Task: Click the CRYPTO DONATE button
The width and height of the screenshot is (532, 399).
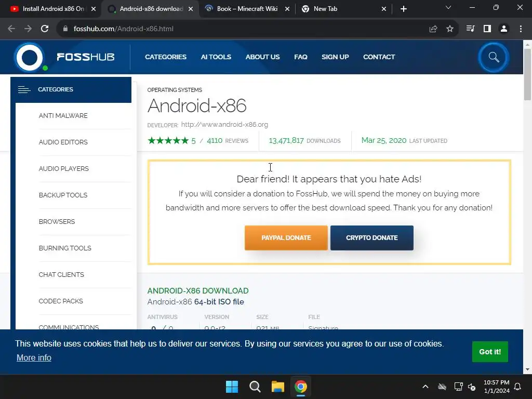Action: [x=372, y=238]
